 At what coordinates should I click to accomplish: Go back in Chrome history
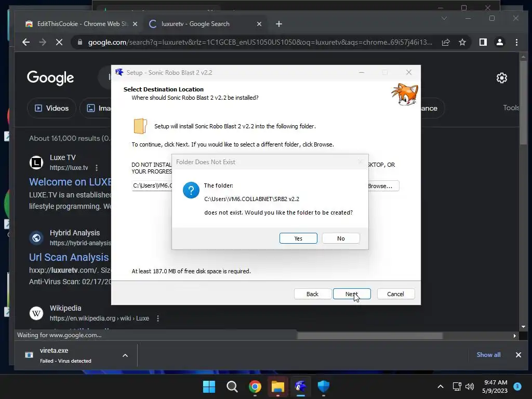26,42
